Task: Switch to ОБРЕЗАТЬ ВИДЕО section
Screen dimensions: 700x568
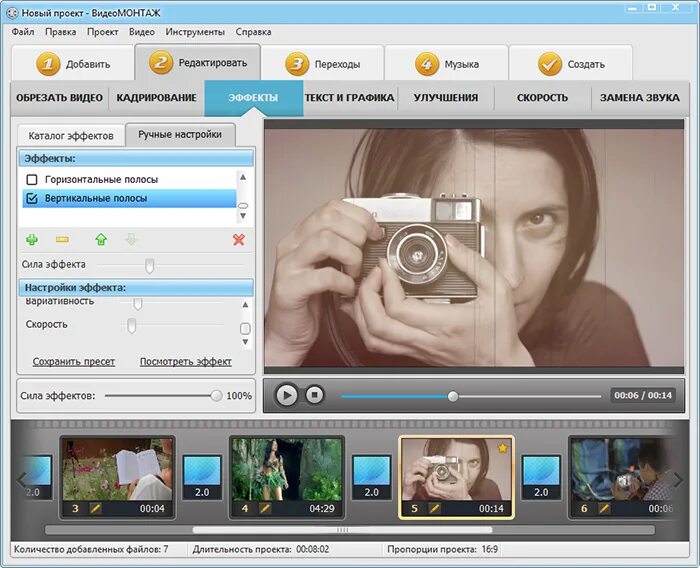Action: pos(59,98)
